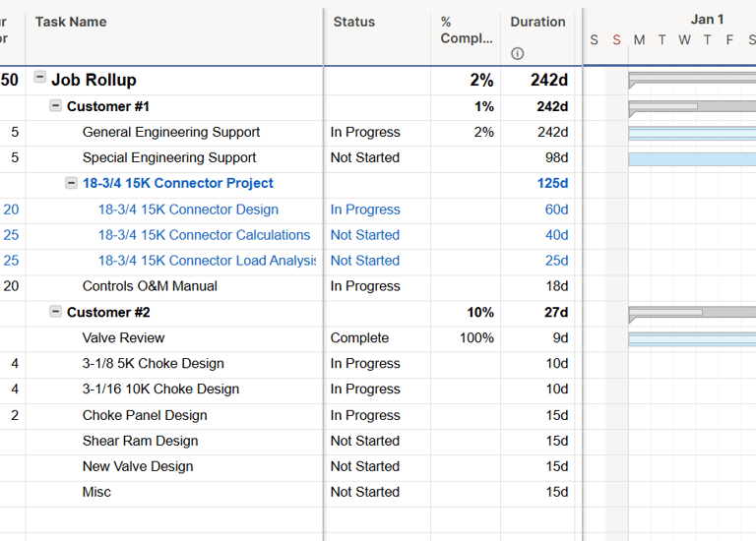Screen dimensions: 756x541
Task: Click the info icon under Duration header
Action: [x=518, y=54]
